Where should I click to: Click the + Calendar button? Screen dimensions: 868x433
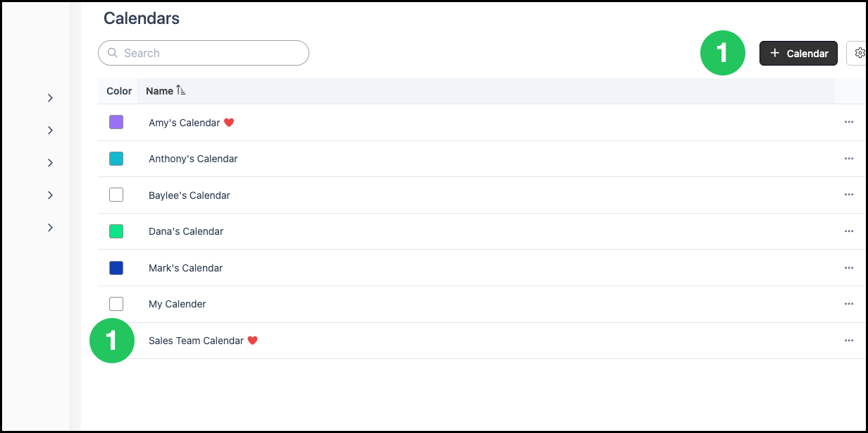[798, 53]
